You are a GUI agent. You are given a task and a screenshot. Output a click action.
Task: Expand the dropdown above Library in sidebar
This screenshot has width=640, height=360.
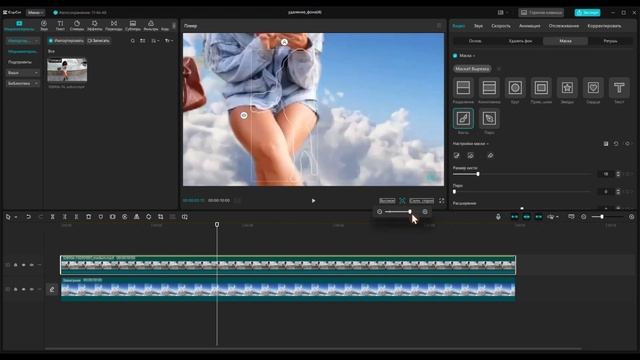23,73
